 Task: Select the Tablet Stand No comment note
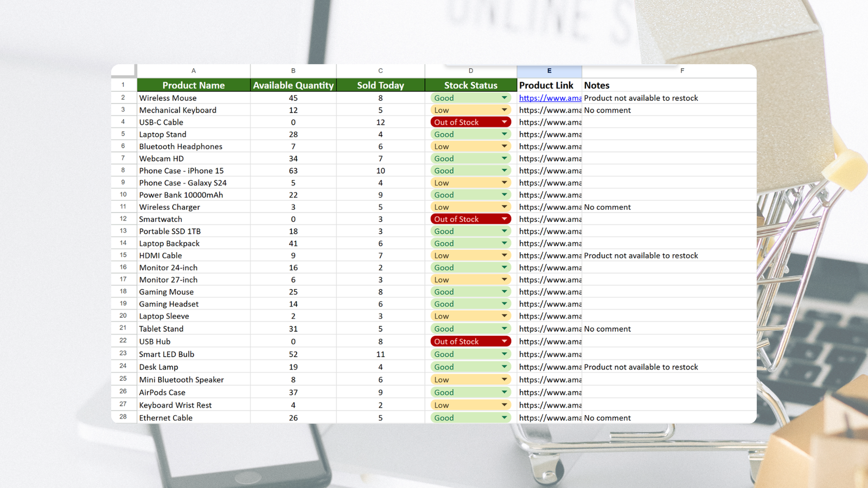(669, 329)
